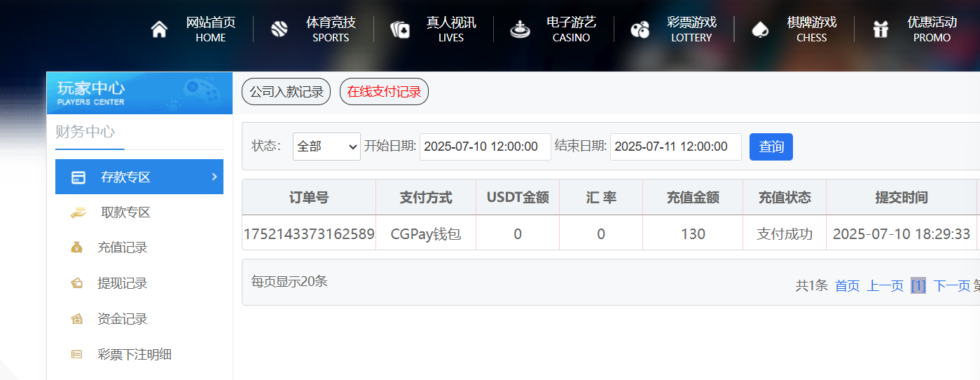Click the gift box Promo icon
The width and height of the screenshot is (980, 380).
tap(881, 29)
